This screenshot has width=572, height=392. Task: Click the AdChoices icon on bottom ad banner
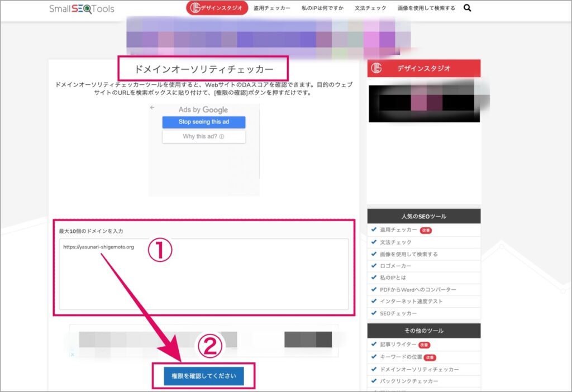(73, 354)
